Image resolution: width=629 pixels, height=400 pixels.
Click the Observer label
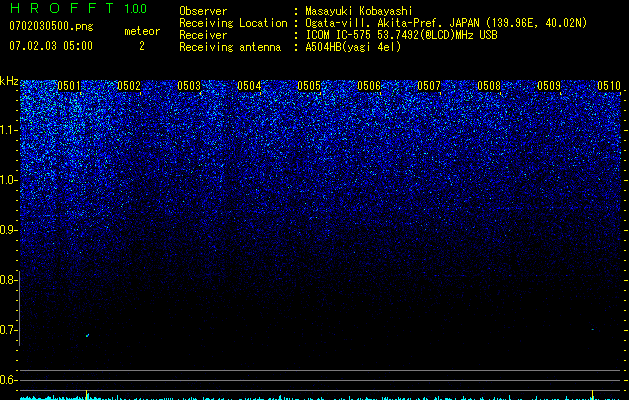pyautogui.click(x=203, y=11)
